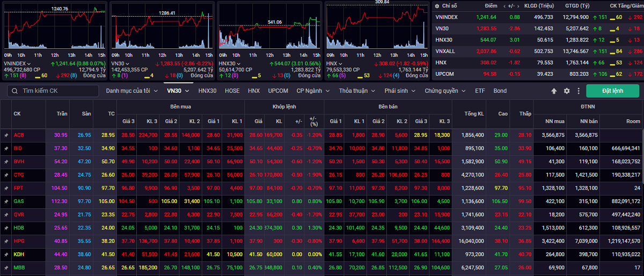Open the VN30 intraday chart

point(162,27)
